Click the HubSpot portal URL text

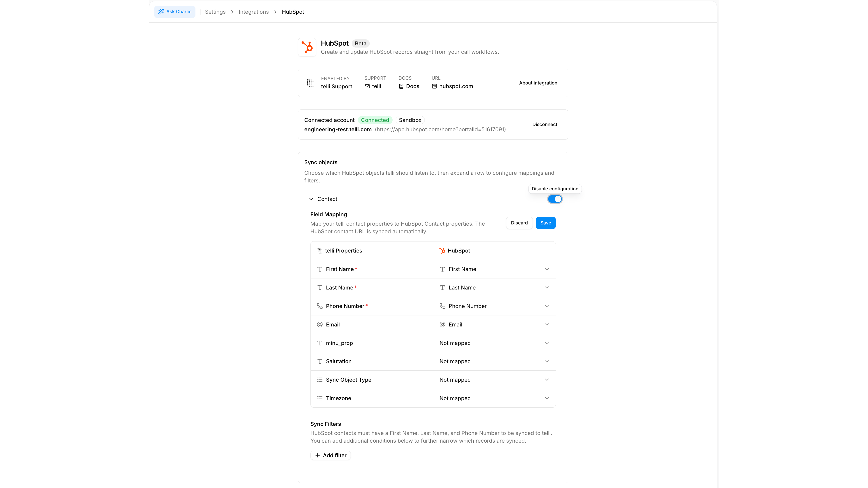[440, 129]
